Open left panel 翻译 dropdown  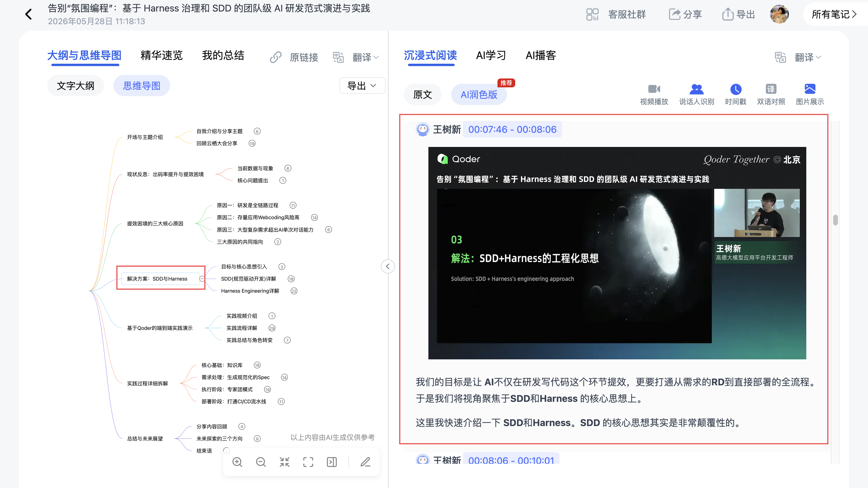click(x=356, y=57)
